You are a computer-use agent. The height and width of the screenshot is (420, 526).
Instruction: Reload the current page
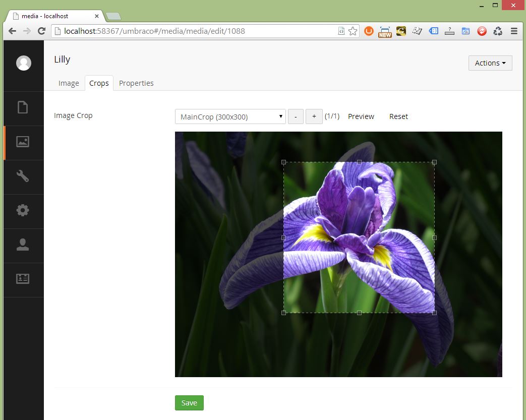[x=41, y=31]
